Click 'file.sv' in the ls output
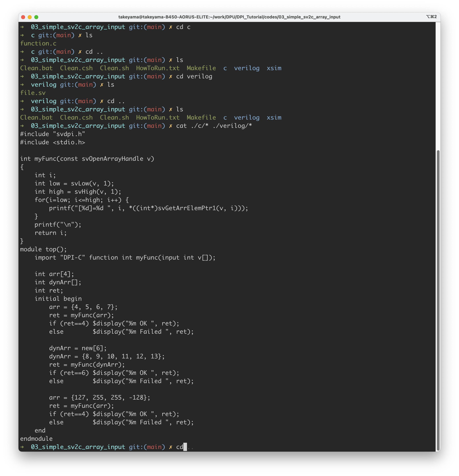459x476 pixels. 33,93
